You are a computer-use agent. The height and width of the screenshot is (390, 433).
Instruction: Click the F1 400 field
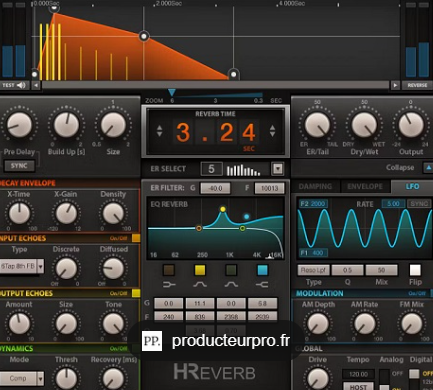tap(313, 253)
